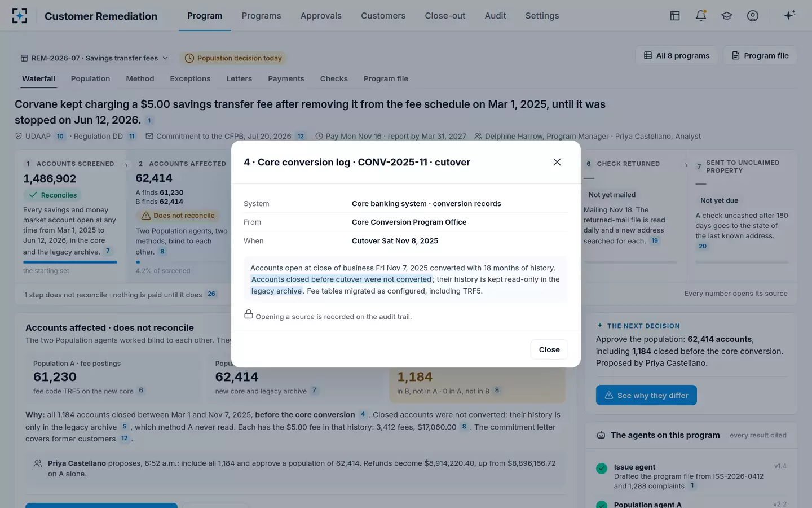This screenshot has height=508, width=812.
Task: Click highlighted 'legacy archive' text in dialog
Action: [x=276, y=291]
